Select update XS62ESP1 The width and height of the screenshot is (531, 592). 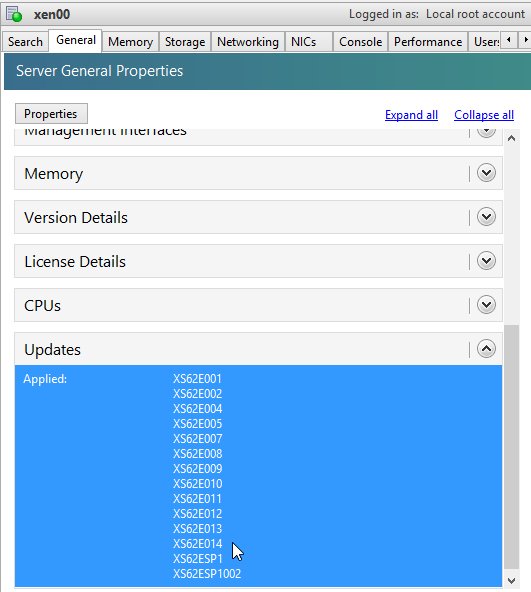point(198,558)
